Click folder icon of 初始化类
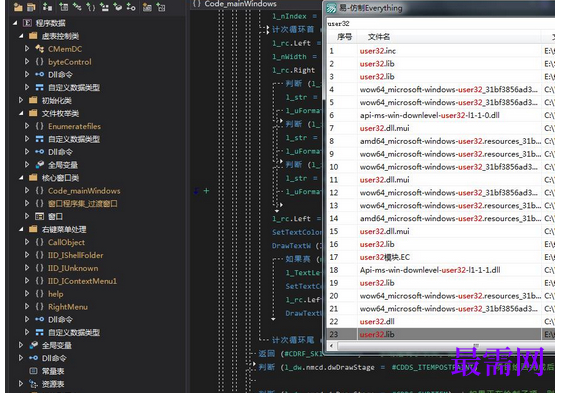563x393 pixels. (33, 100)
